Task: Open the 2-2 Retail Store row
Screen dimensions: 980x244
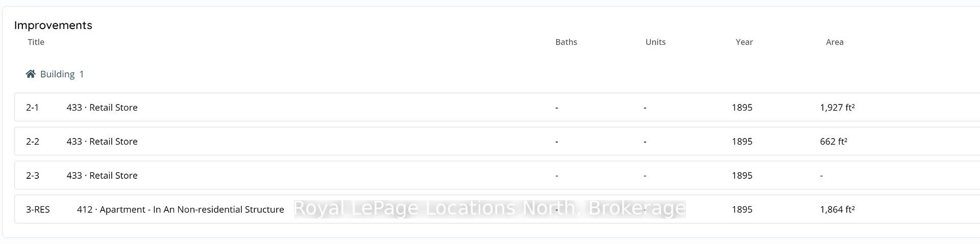Action: [497, 141]
